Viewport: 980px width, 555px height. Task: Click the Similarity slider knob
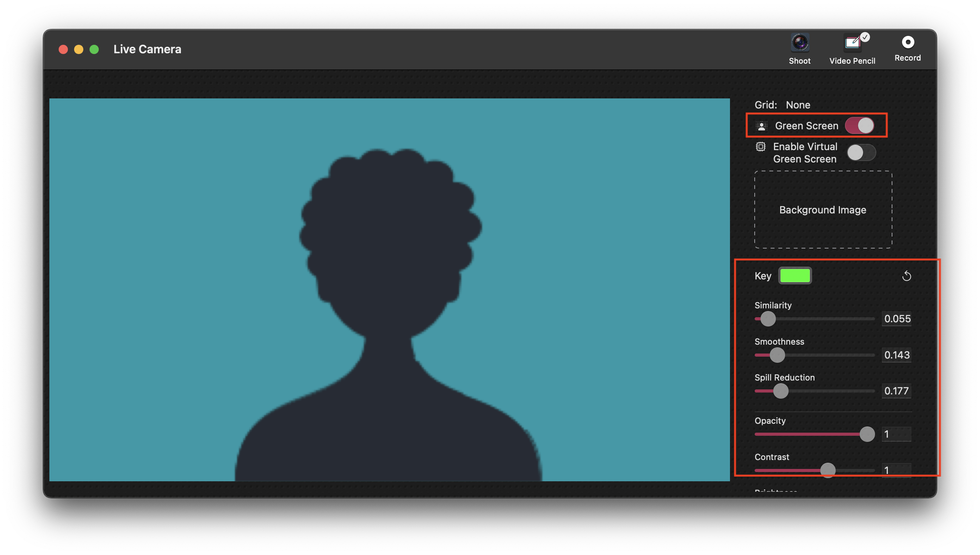pos(768,319)
